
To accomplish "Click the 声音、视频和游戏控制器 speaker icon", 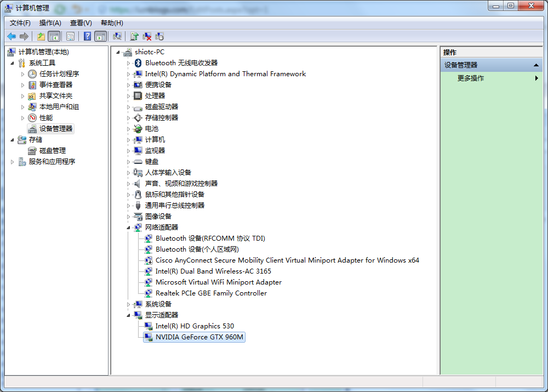I will (138, 184).
